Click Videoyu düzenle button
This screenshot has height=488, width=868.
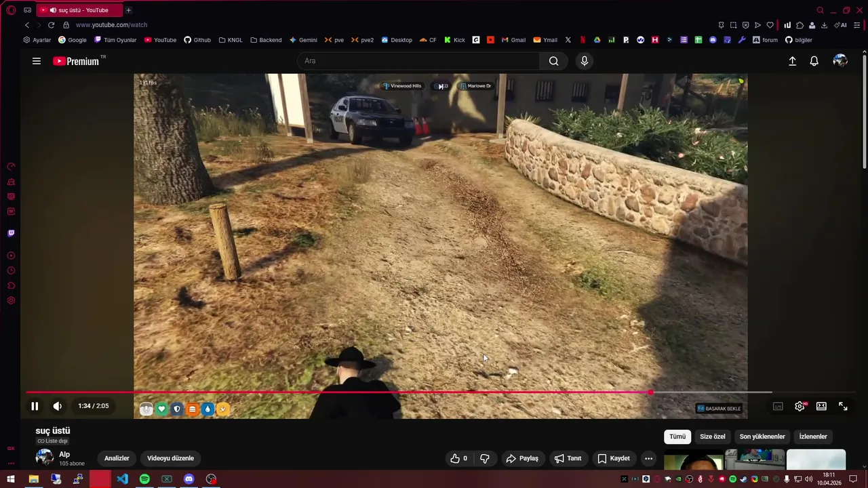(x=170, y=458)
